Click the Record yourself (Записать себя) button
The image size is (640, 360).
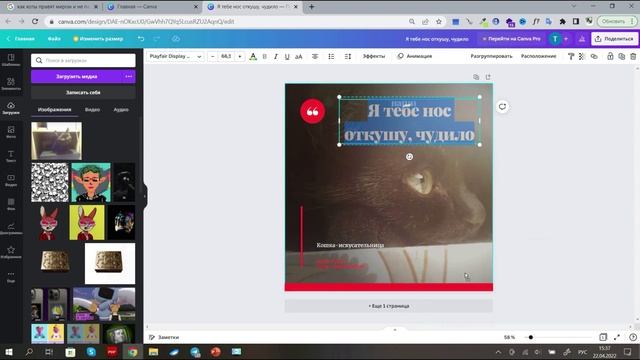[83, 93]
